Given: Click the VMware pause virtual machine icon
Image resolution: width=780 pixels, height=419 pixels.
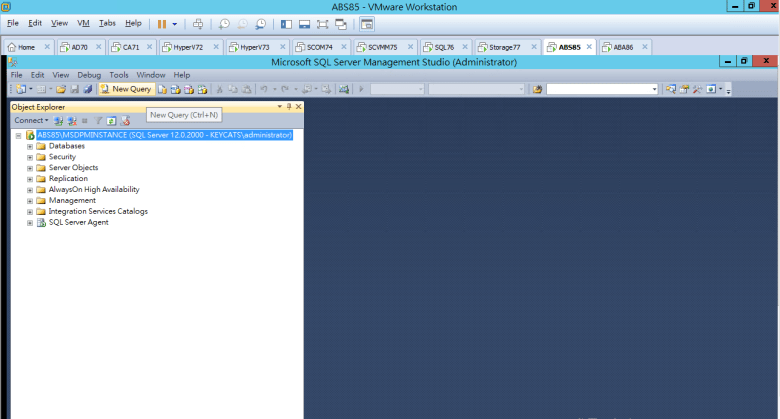Looking at the screenshot, I should pyautogui.click(x=161, y=23).
